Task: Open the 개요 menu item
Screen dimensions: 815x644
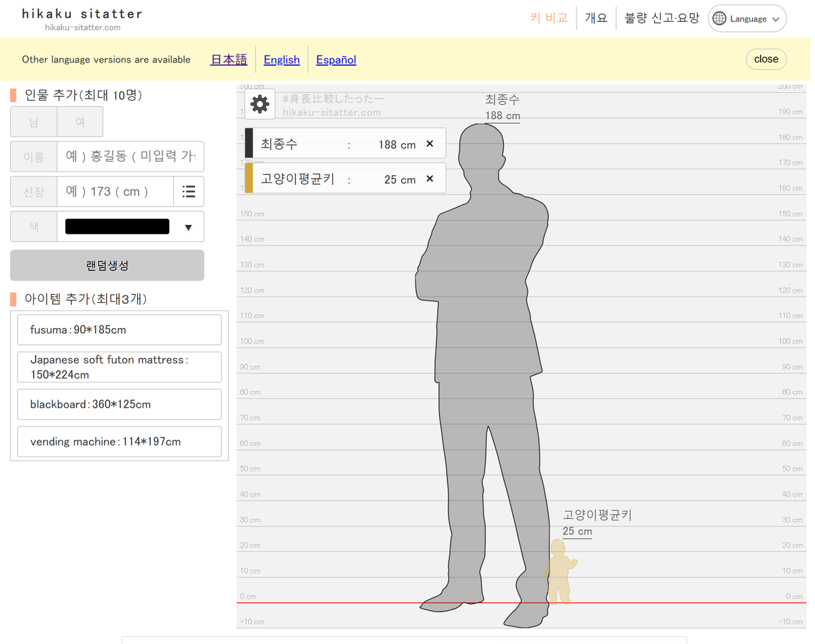Action: click(x=596, y=18)
